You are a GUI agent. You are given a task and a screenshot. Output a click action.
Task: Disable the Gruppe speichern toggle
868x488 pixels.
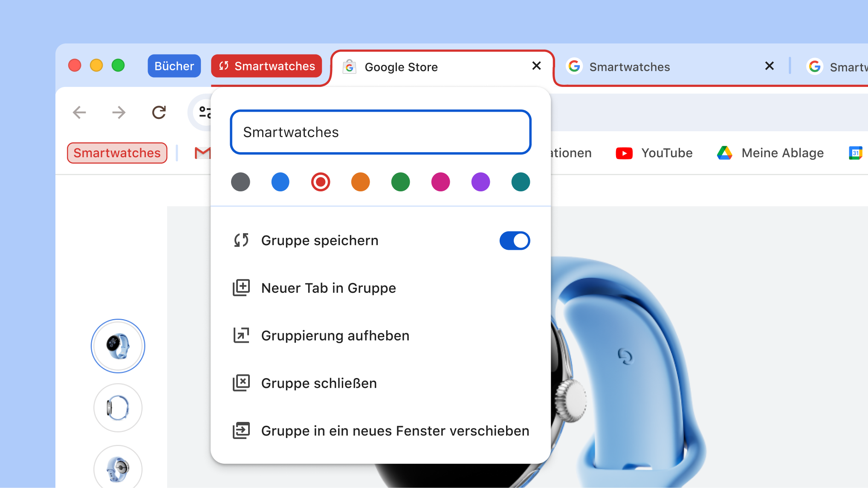point(515,240)
